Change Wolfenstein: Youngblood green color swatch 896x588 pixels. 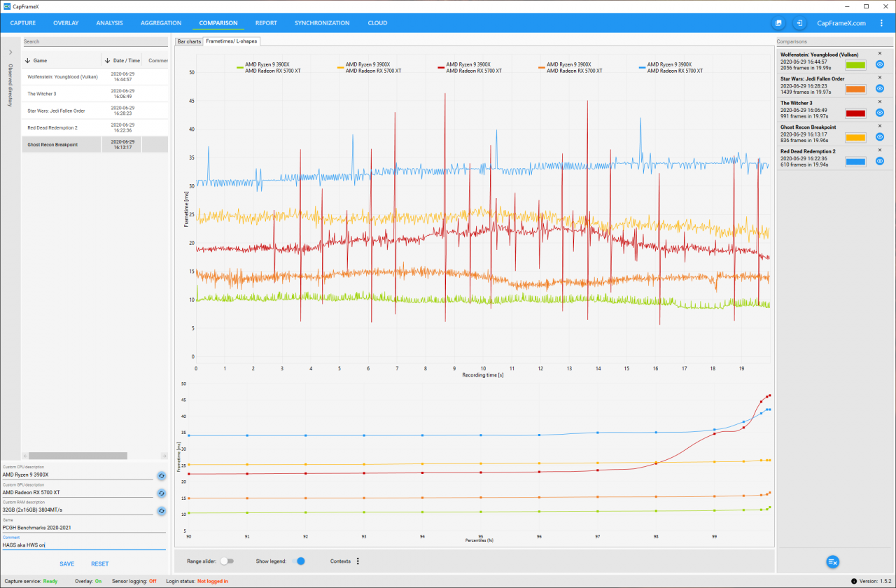point(855,65)
